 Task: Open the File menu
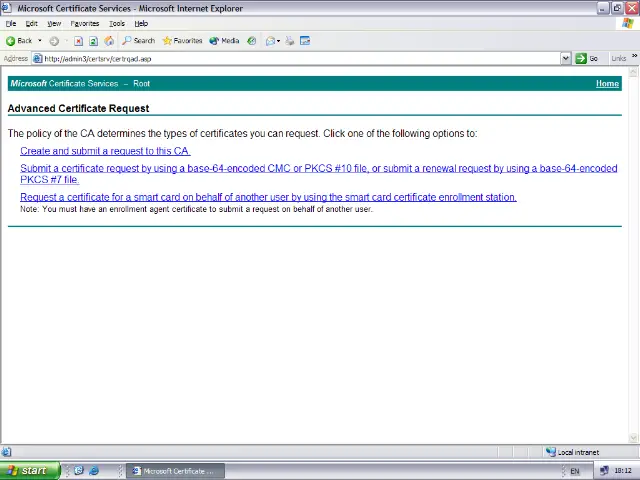click(11, 24)
